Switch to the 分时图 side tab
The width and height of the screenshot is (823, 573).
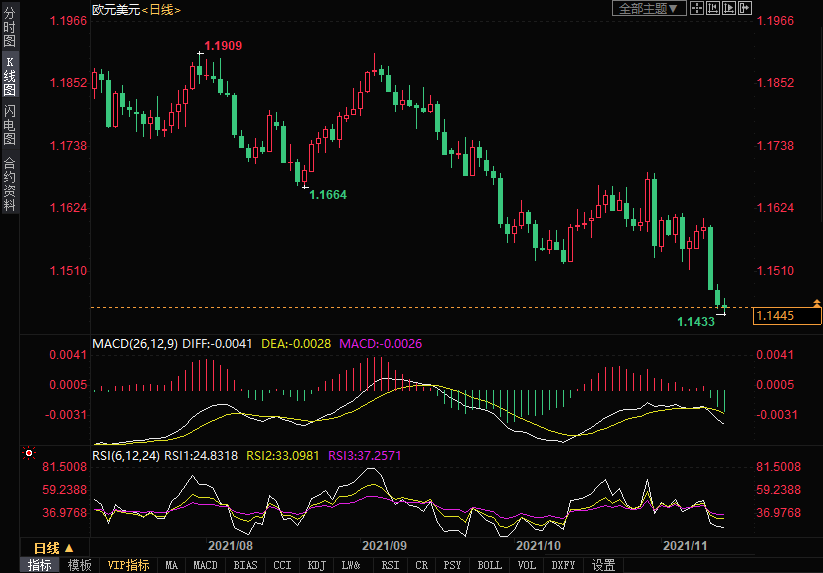point(9,28)
